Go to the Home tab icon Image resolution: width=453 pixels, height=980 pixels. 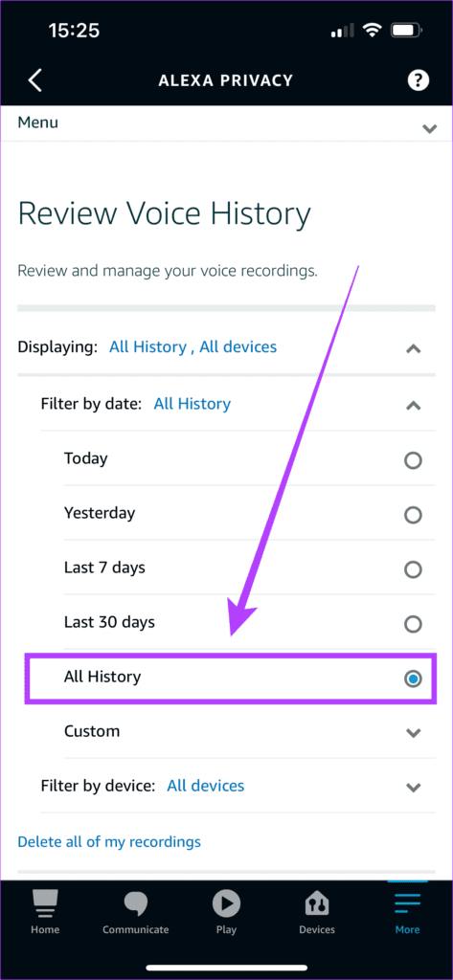pos(45,903)
